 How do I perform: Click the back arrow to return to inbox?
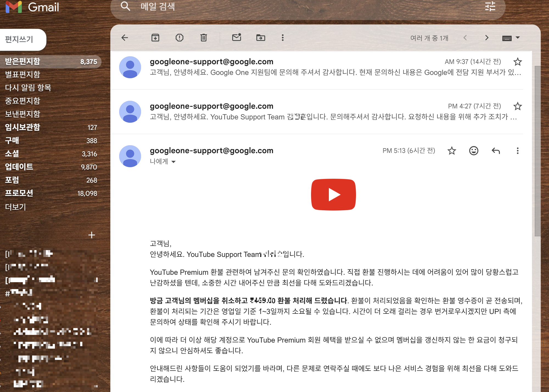coord(125,38)
